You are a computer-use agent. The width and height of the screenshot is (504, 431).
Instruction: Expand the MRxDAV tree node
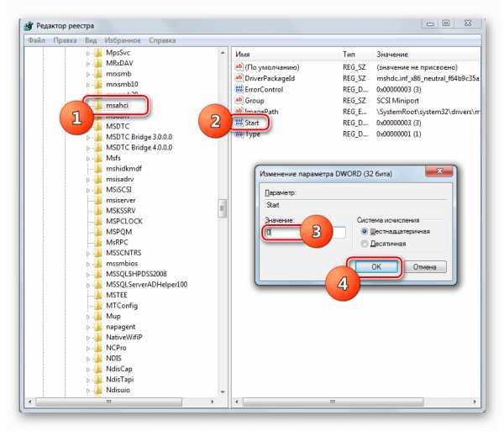click(x=87, y=64)
